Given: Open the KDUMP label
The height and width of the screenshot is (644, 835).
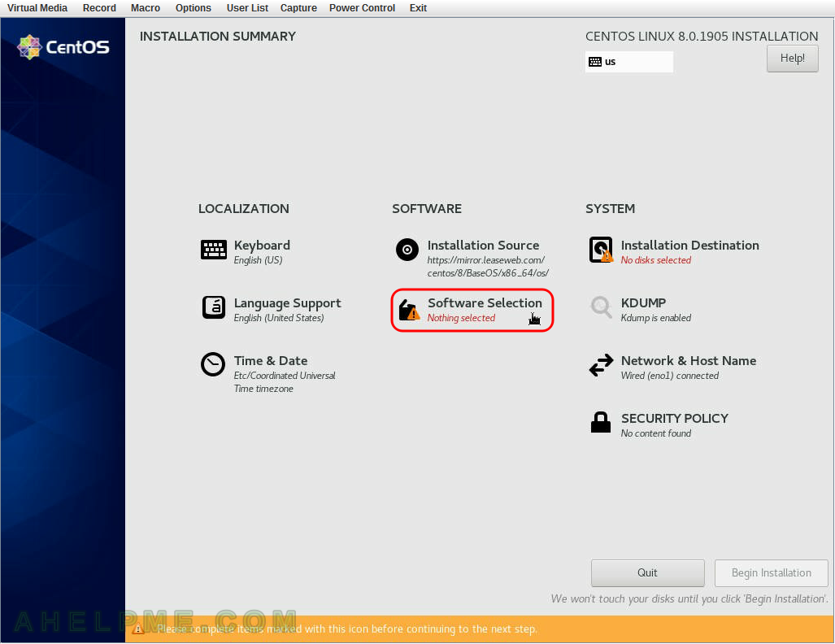Looking at the screenshot, I should click(643, 302).
